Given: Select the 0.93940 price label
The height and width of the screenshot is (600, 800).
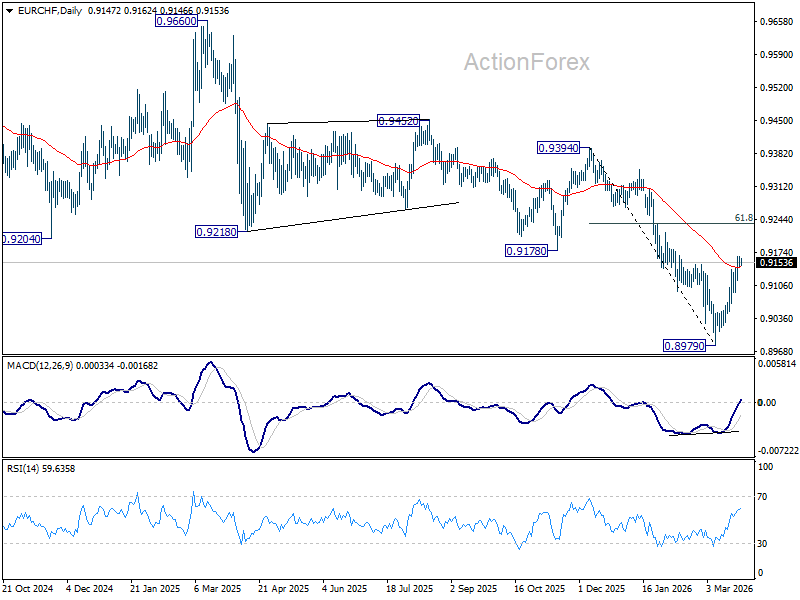Looking at the screenshot, I should tap(559, 148).
